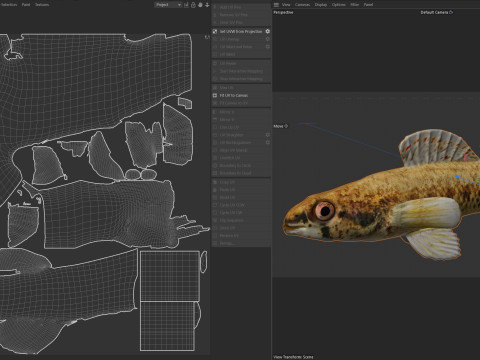The height and width of the screenshot is (360, 480).
Task: Open UV Weld and Relax options
Action: click(267, 47)
